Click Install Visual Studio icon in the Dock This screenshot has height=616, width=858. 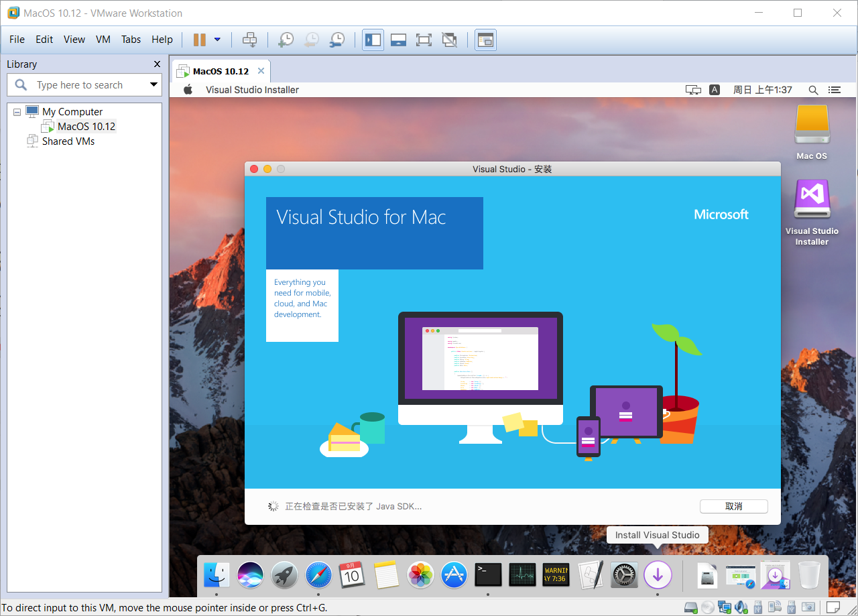click(x=658, y=574)
